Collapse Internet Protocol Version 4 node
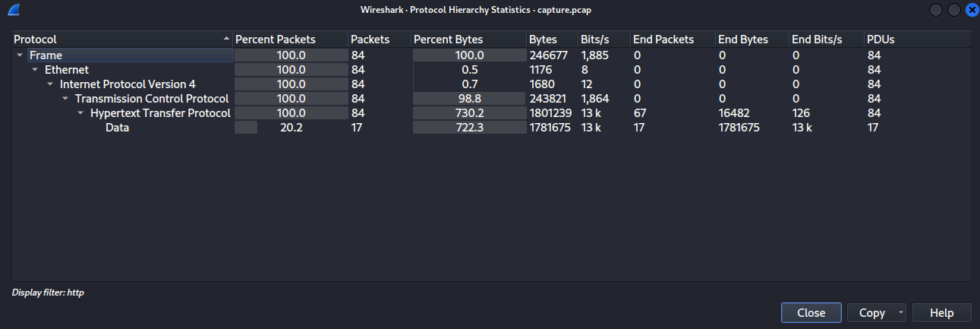 tap(50, 84)
